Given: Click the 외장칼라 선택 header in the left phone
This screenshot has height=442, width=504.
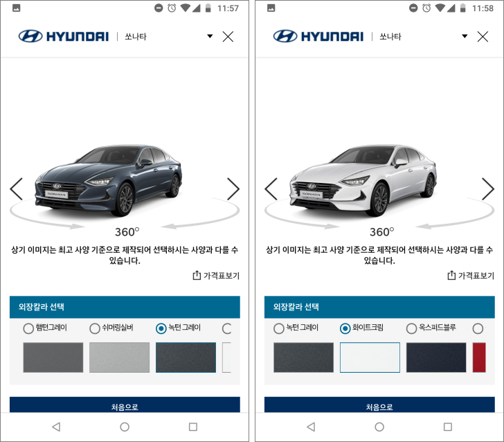Looking at the screenshot, I should coord(125,307).
